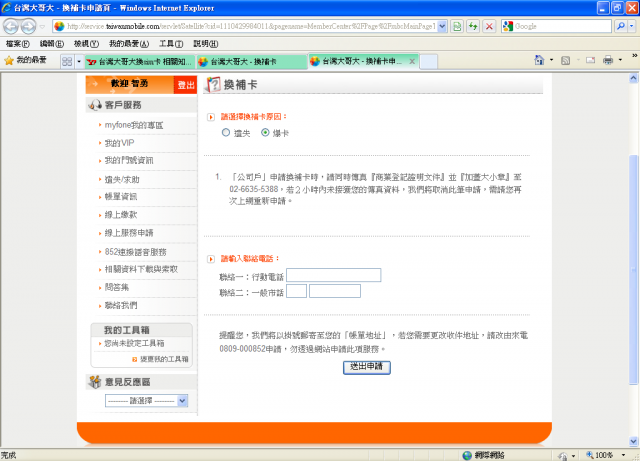Click the browser Forward arrow button
Screen dimensions: 640x461
click(x=28, y=27)
